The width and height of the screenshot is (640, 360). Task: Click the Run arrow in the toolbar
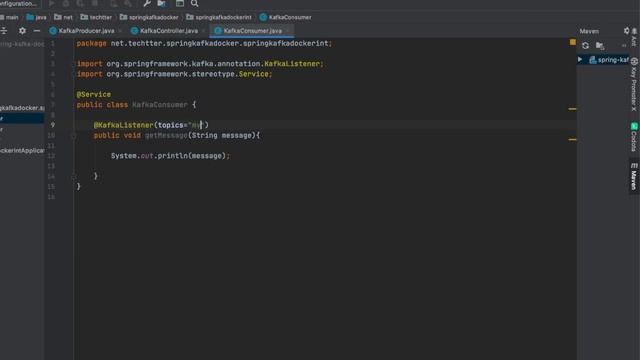[51, 4]
